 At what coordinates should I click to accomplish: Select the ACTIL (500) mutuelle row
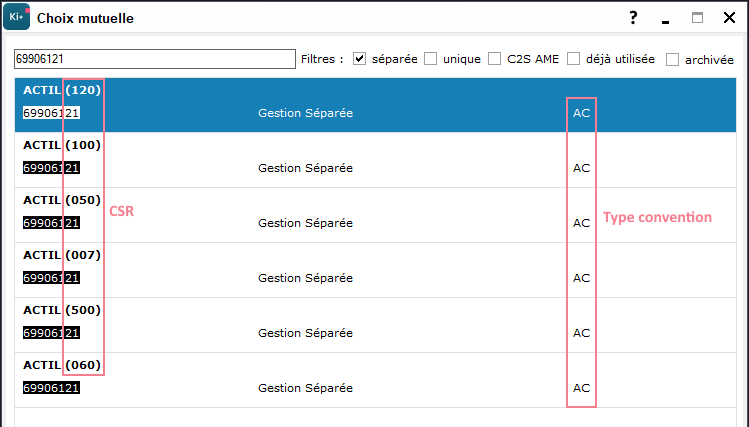pyautogui.click(x=375, y=325)
